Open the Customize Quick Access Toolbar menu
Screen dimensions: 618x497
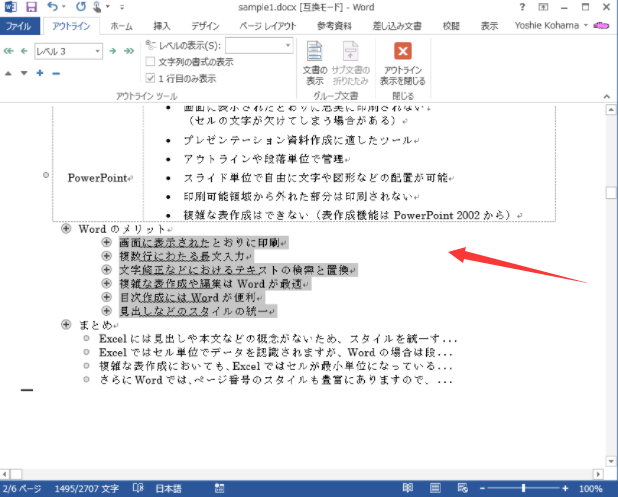point(122,7)
